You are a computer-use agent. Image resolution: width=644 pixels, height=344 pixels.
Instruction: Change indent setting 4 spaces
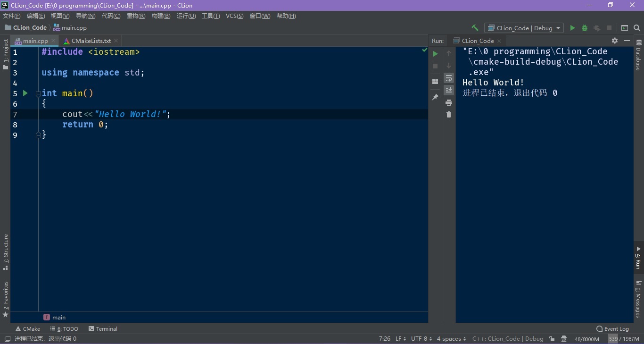coord(451,339)
